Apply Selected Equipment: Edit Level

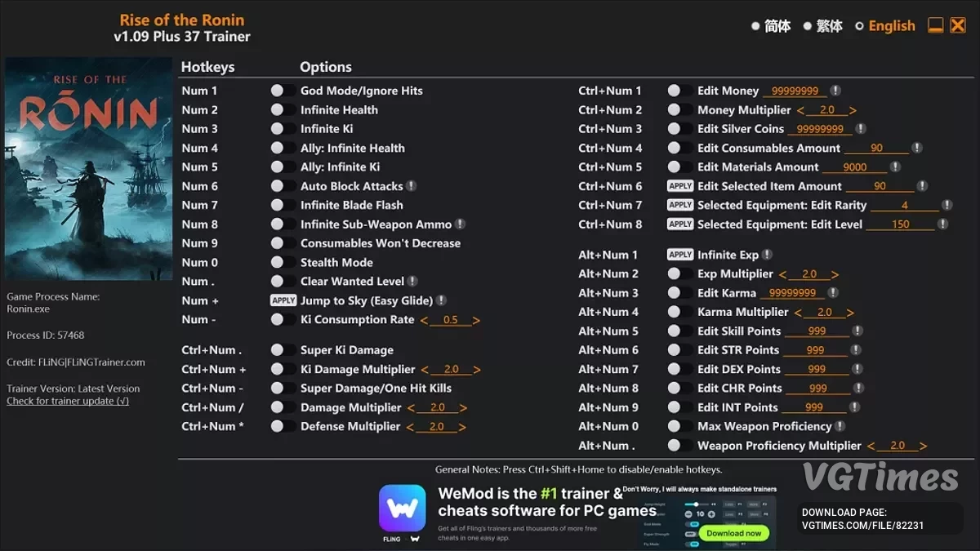point(680,224)
